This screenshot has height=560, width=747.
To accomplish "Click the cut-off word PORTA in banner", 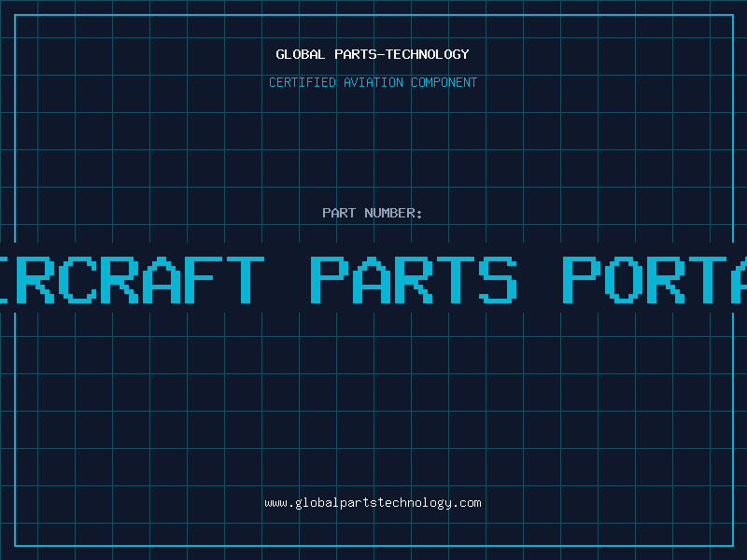I will 655,280.
